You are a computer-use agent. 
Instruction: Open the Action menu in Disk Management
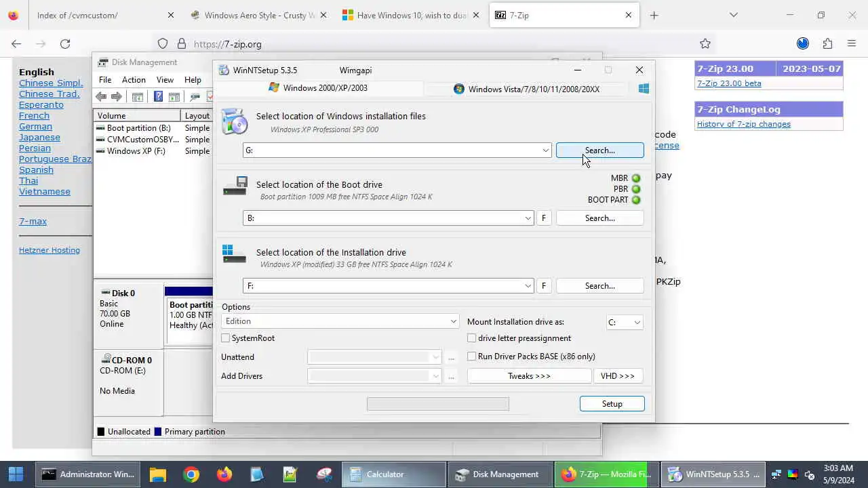(x=134, y=80)
